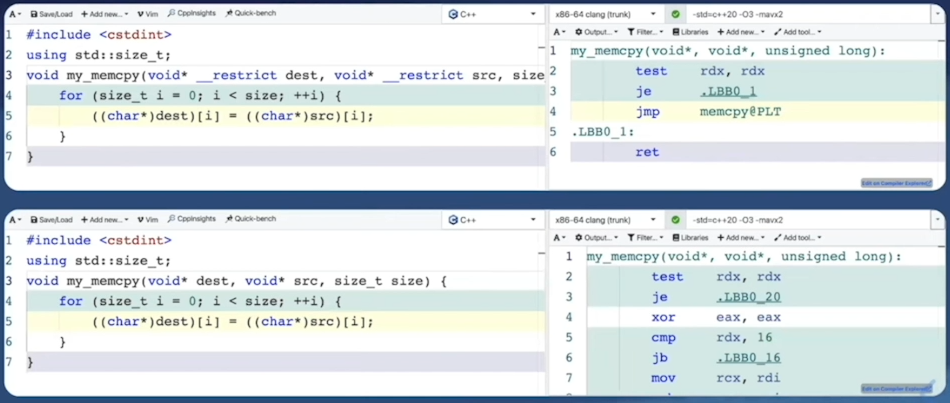Open the font size menu in the non-restrict editor
This screenshot has height=403, width=950.
pyautogui.click(x=15, y=219)
